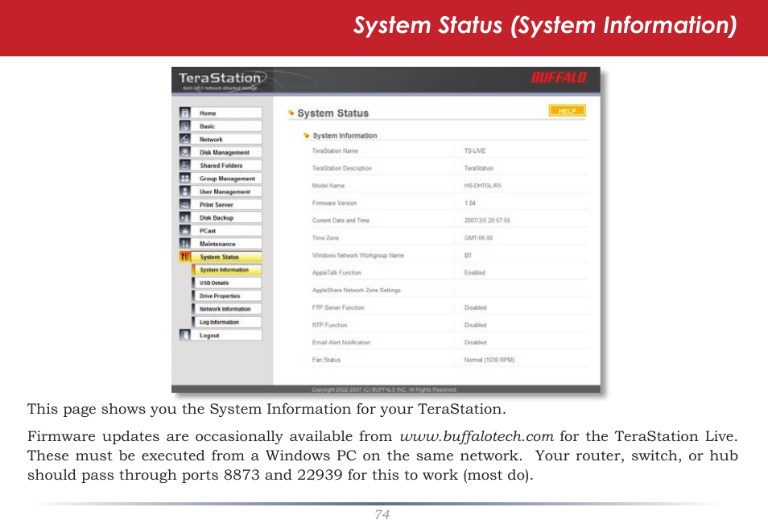Click the System Status icon
Viewport: 768px width, 532px height.
184,257
